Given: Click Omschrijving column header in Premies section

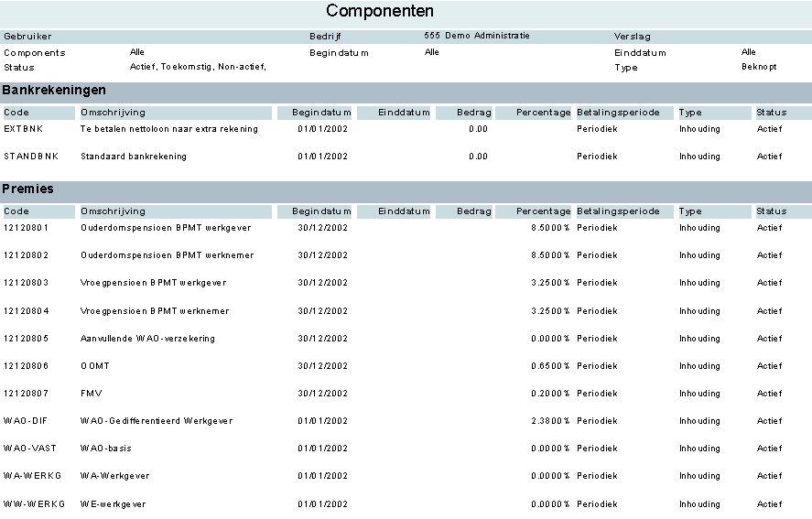Looking at the screenshot, I should point(106,211).
